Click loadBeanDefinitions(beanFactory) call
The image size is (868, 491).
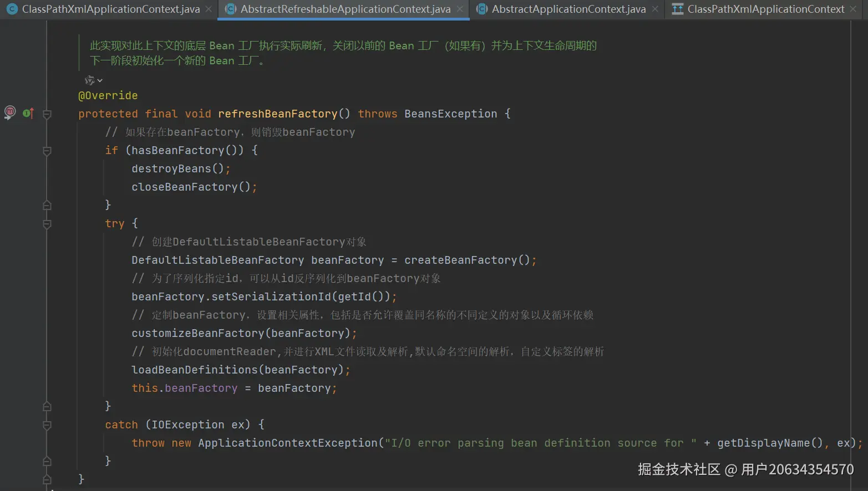pos(237,370)
